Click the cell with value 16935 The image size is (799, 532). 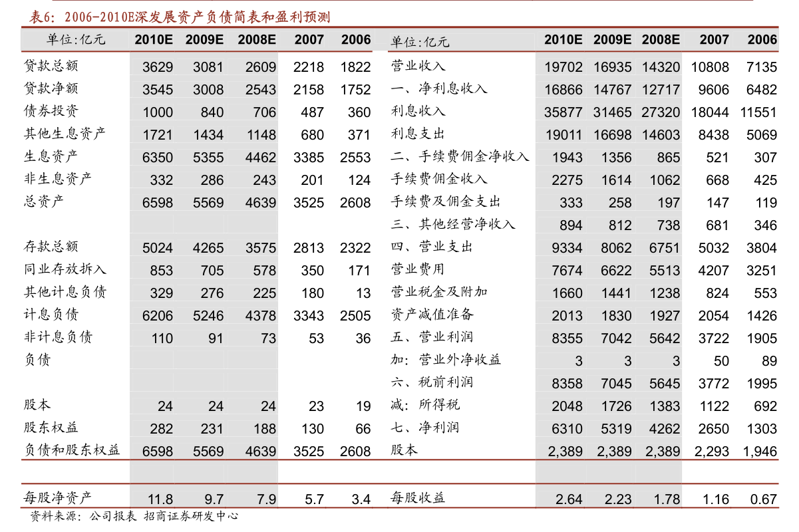(612, 67)
